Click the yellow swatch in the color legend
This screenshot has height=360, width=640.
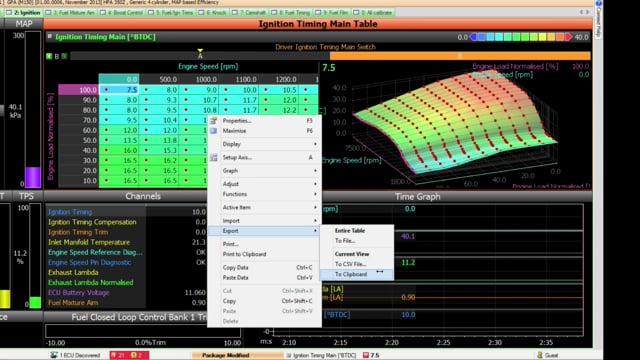542,37
